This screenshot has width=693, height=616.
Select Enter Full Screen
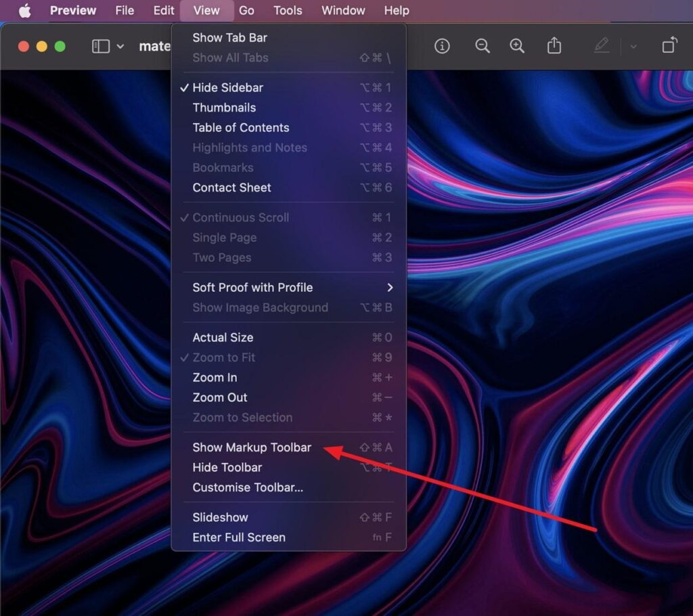pyautogui.click(x=288, y=537)
